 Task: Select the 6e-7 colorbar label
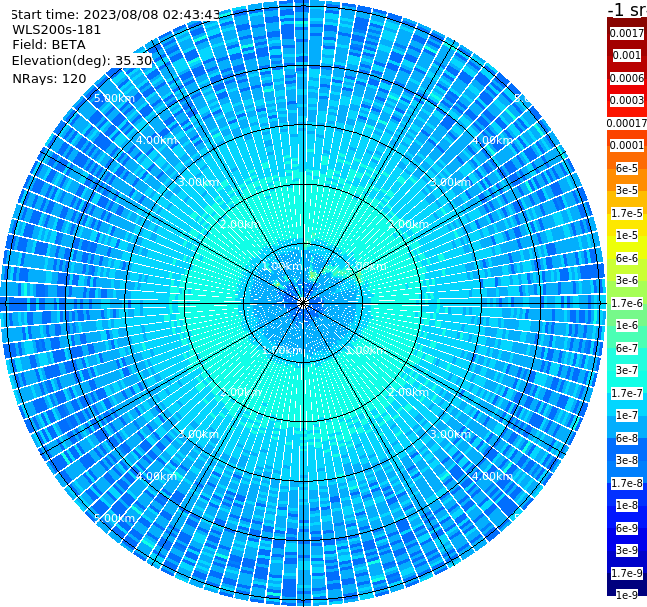point(627,348)
